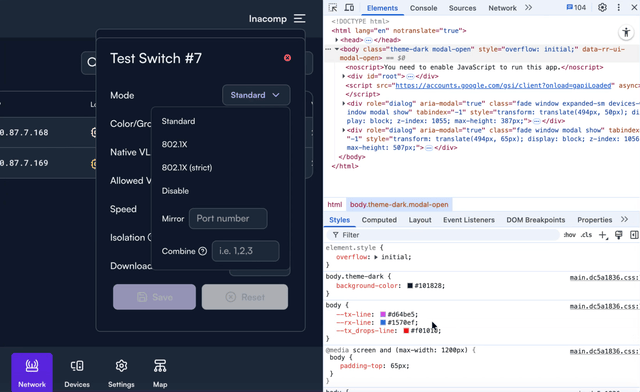Switch to the Elements tab

(382, 8)
